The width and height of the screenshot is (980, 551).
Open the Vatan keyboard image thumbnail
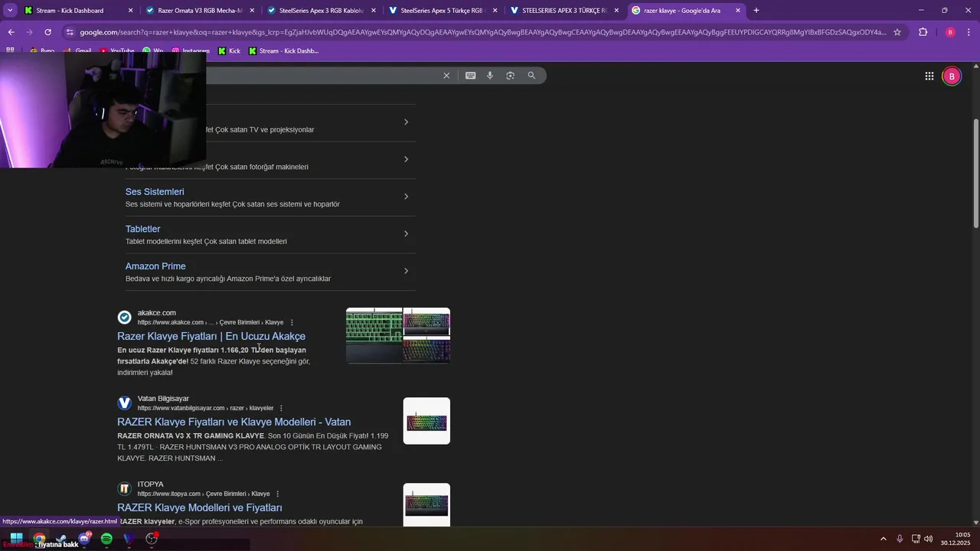coord(426,421)
